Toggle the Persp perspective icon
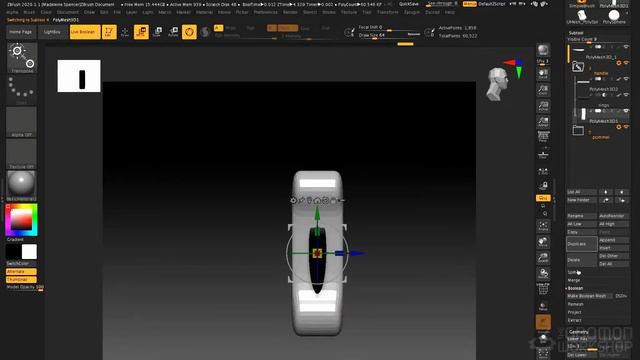Viewport: 640px width, 360px height. tap(543, 137)
